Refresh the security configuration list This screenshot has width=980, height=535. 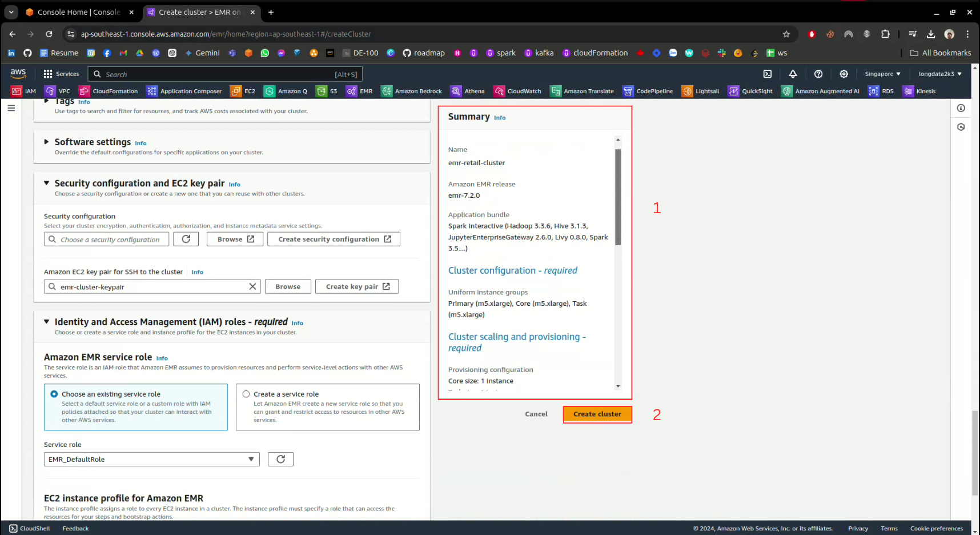tap(186, 239)
